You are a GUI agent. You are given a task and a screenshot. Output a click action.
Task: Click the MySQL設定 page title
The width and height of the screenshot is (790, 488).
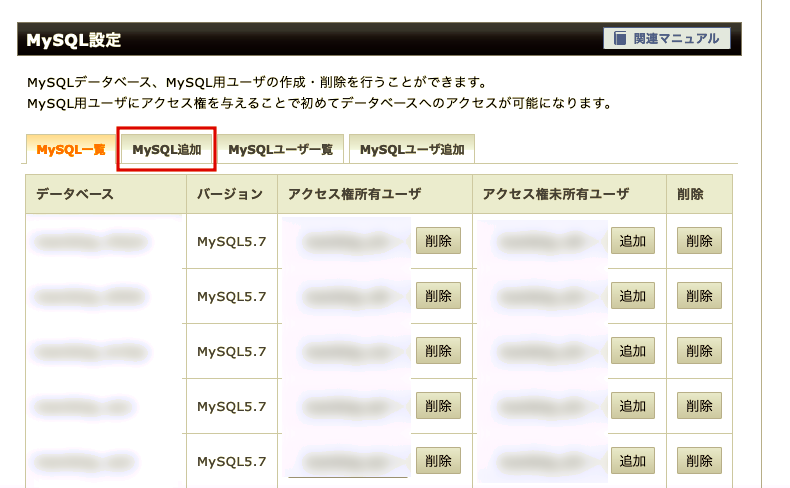[x=74, y=40]
